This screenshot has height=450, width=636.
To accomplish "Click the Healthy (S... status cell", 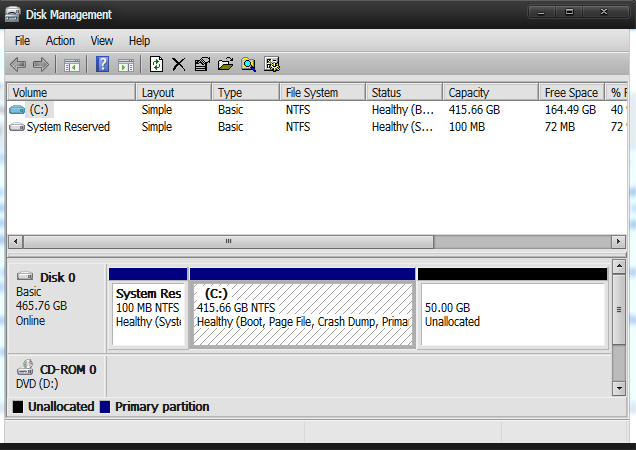I will 402,127.
